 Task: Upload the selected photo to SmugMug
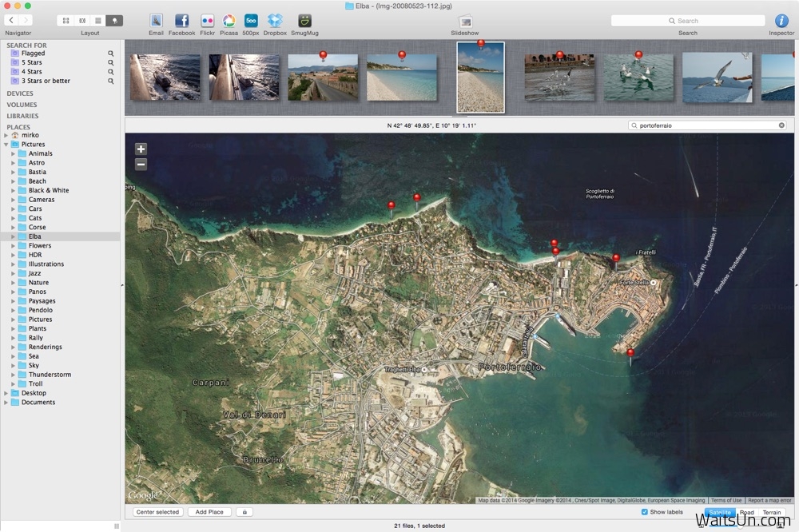tap(304, 22)
